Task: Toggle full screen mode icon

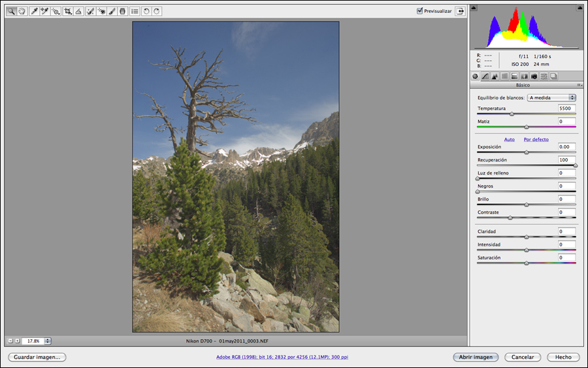Action: 460,11
